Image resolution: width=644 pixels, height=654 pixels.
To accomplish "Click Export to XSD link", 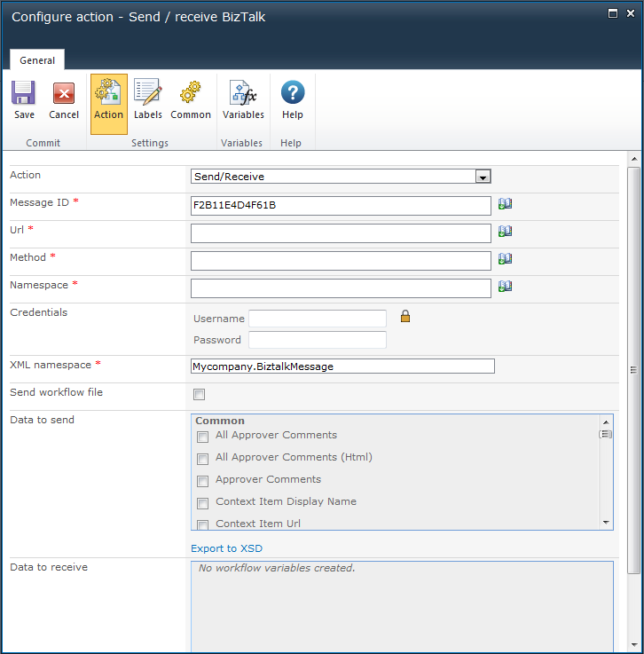I will tap(227, 548).
